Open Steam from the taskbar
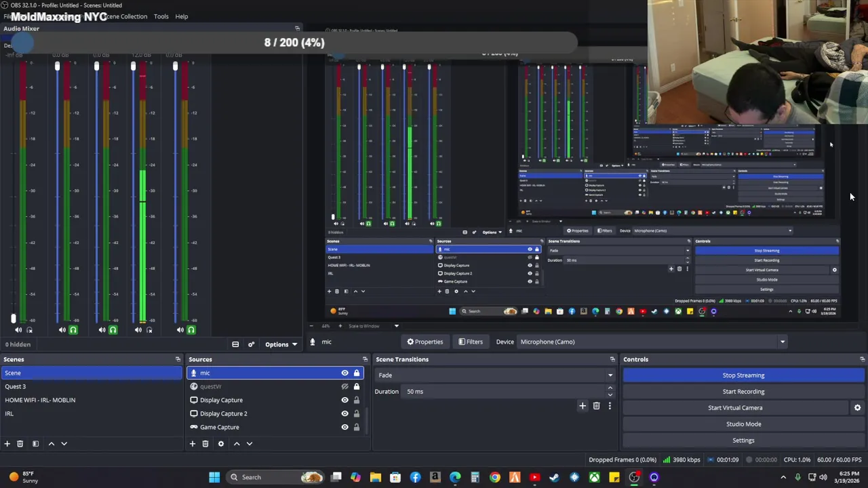The image size is (868, 488). pyautogui.click(x=554, y=477)
